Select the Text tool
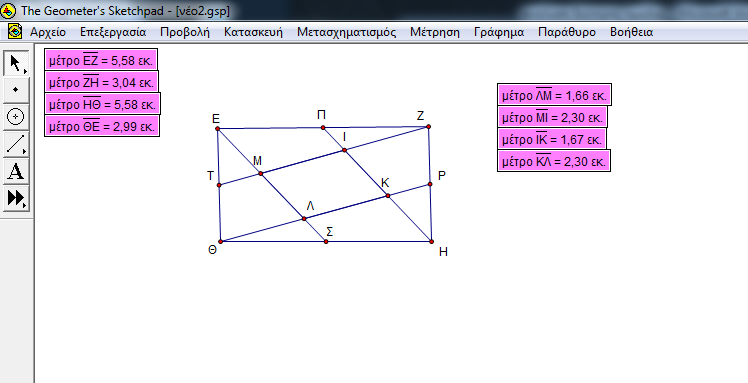Screen dimensions: 748x383 tap(16, 171)
